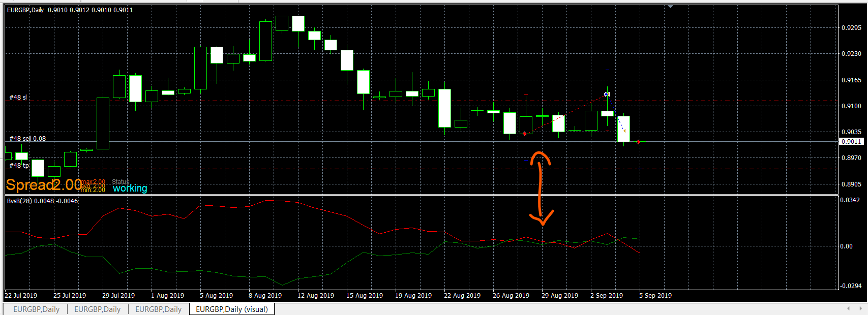Click the BvsB(28) indicator label

(x=43, y=201)
